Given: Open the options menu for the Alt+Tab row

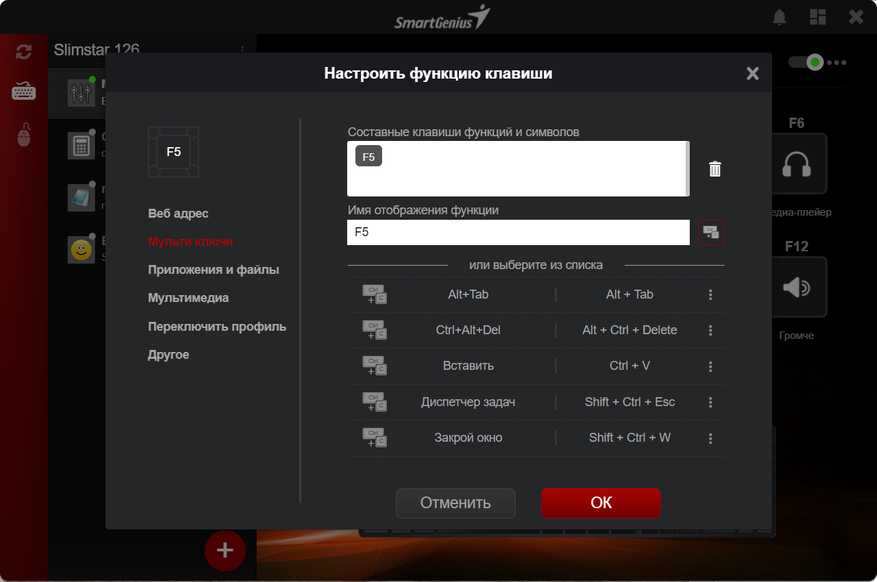Looking at the screenshot, I should tap(710, 295).
